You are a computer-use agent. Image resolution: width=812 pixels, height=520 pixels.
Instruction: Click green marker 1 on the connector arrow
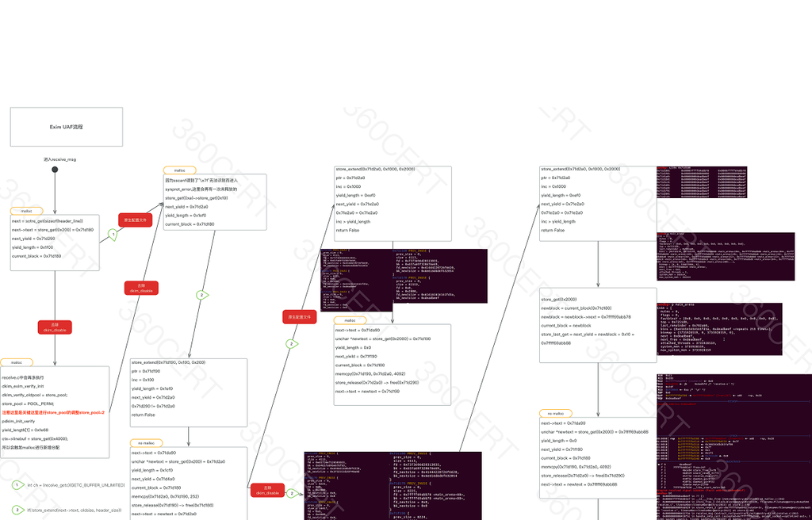click(x=113, y=235)
